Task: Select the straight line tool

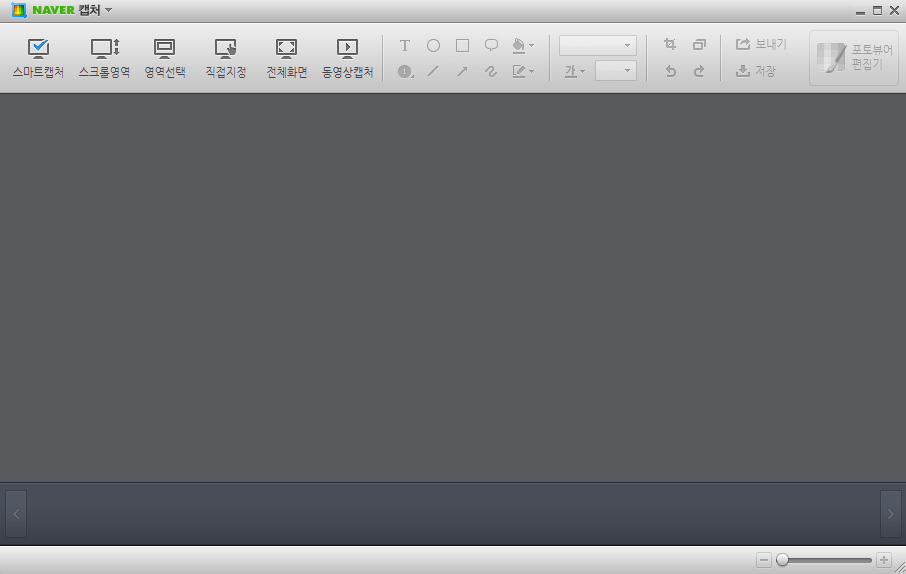Action: (433, 71)
